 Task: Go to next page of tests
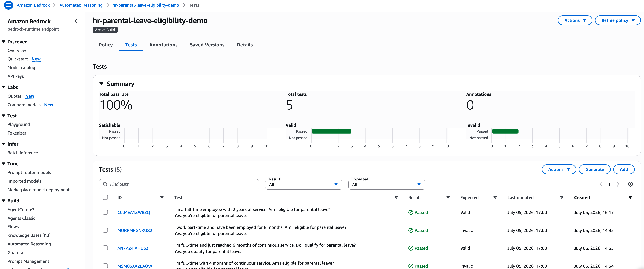tap(618, 184)
